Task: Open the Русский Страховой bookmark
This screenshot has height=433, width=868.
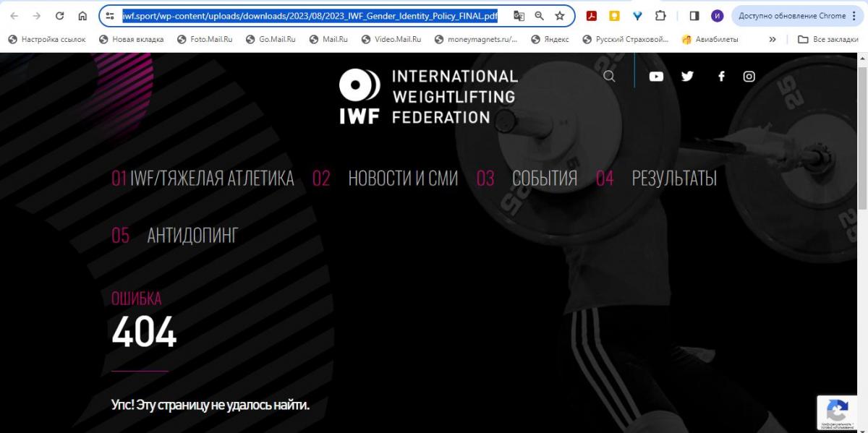Action: click(x=625, y=39)
